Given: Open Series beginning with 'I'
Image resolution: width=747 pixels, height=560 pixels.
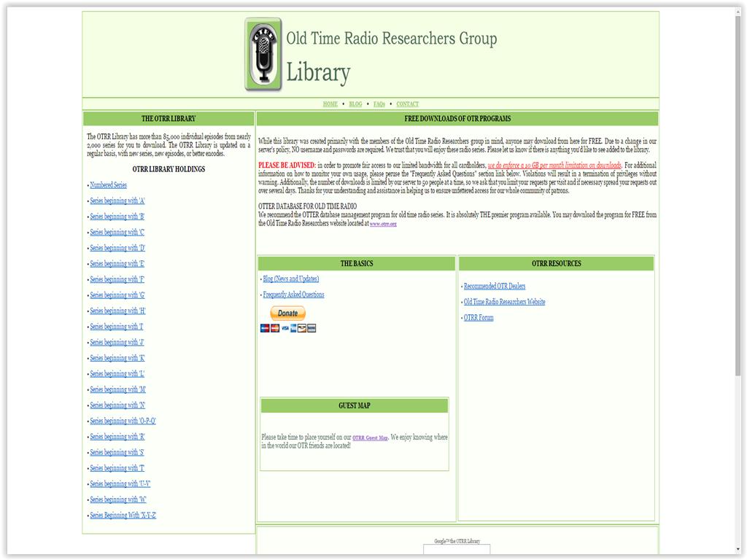Looking at the screenshot, I should point(117,326).
